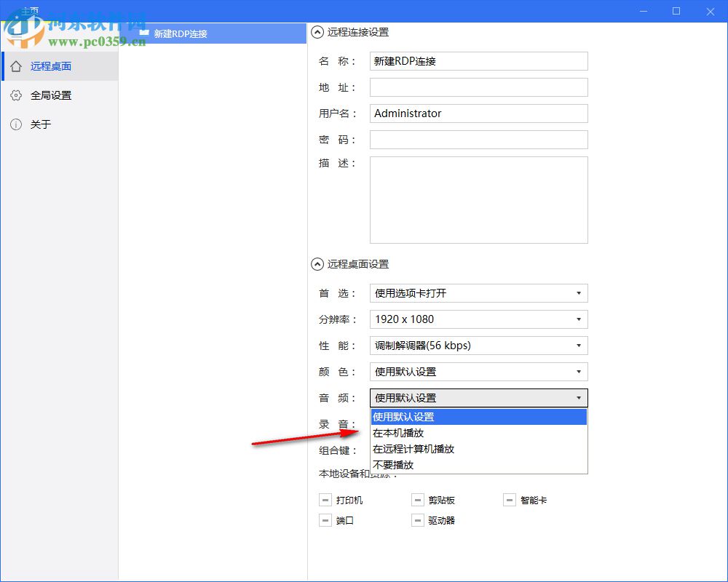Click the info icon beside 关于
728x582 pixels.
click(x=16, y=124)
